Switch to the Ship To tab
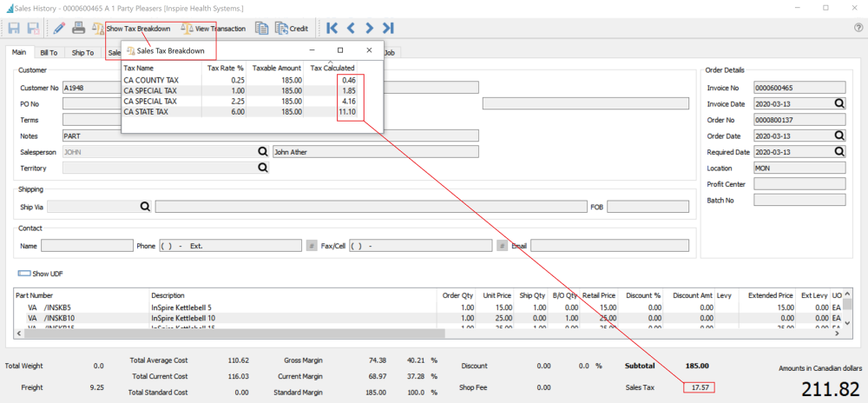The image size is (868, 403). point(83,53)
